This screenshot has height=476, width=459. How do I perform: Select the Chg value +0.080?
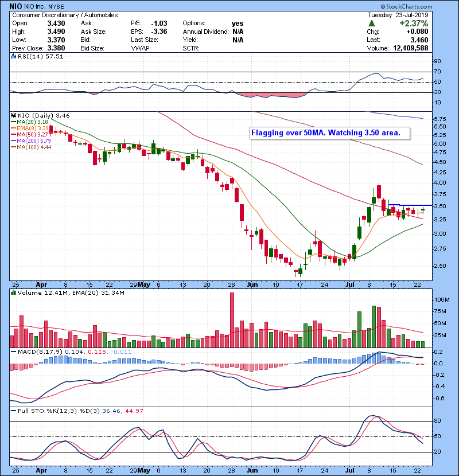click(417, 32)
